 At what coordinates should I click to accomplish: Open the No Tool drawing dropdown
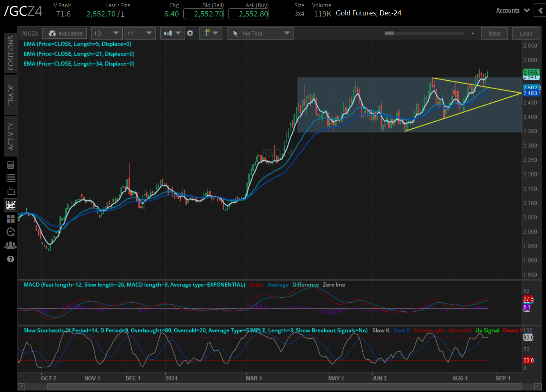click(260, 33)
